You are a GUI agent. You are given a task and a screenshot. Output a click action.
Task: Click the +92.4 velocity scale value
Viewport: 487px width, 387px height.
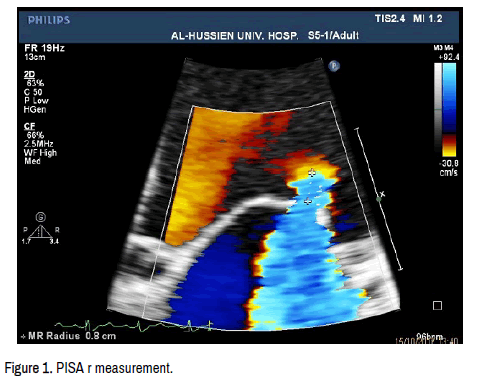[449, 57]
